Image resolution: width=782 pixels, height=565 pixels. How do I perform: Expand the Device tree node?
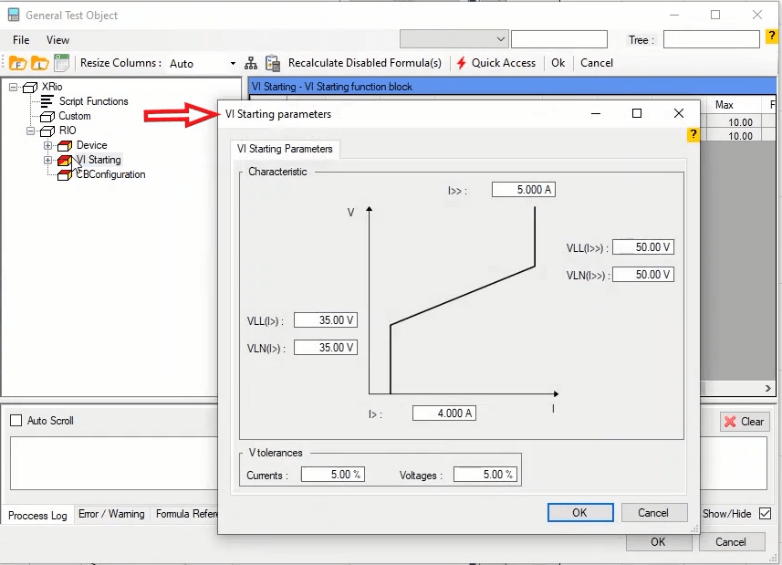pyautogui.click(x=47, y=146)
